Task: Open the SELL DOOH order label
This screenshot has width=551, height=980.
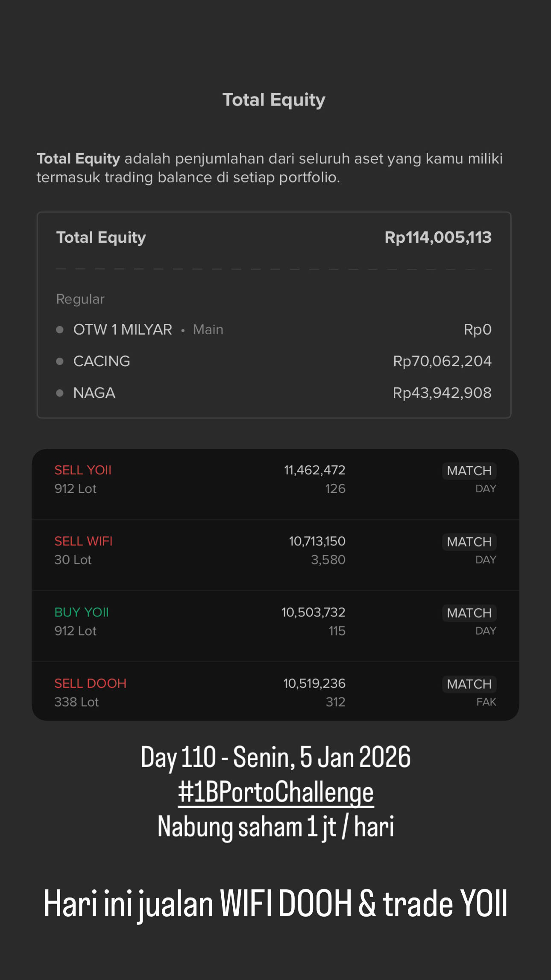Action: tap(91, 683)
